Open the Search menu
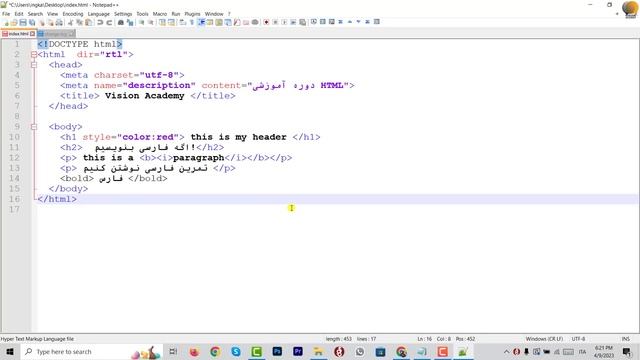 (35, 14)
